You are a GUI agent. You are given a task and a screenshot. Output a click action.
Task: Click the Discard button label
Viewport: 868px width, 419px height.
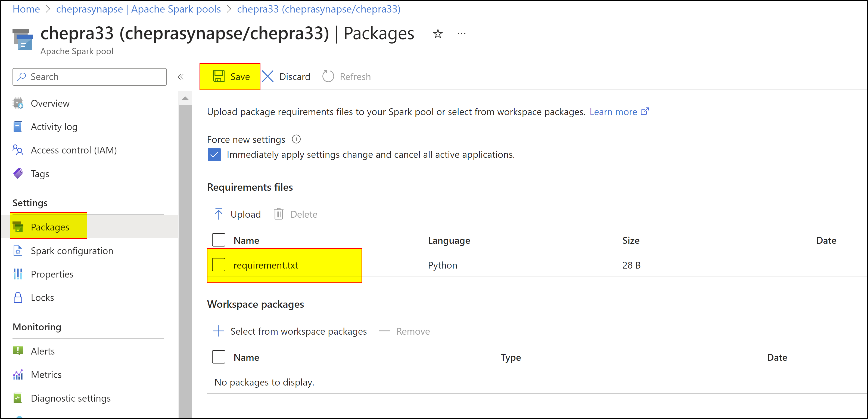tap(294, 76)
